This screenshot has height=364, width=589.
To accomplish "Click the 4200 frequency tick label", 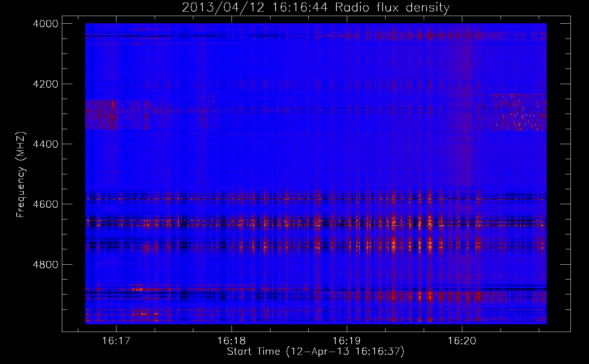I will coord(45,84).
